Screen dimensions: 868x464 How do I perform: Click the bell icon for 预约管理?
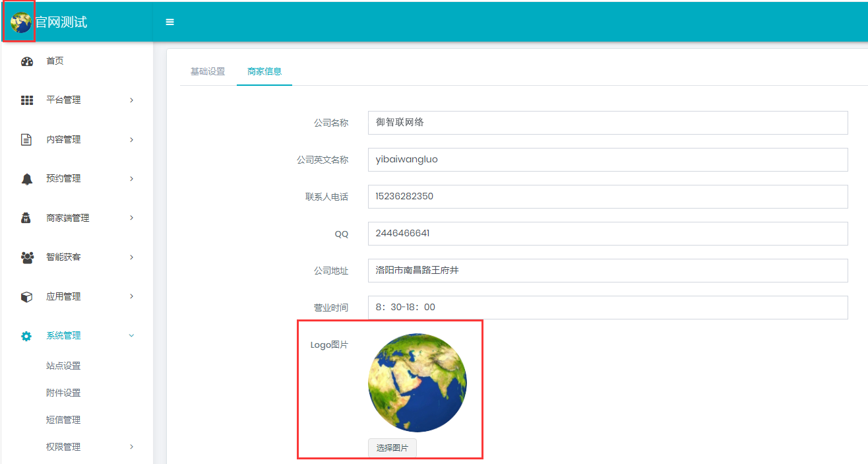[x=27, y=179]
